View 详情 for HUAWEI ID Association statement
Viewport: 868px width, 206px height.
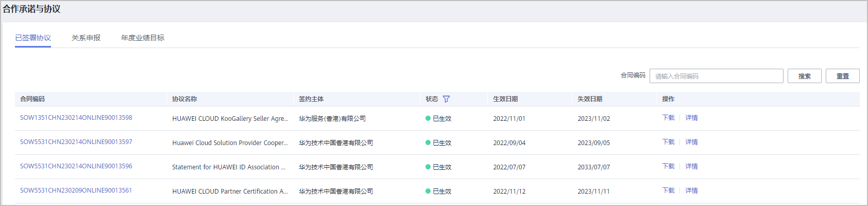pyautogui.click(x=691, y=166)
